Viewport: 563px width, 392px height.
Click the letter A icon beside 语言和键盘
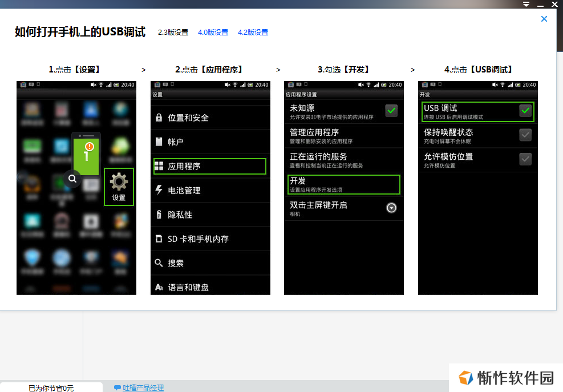coord(159,287)
